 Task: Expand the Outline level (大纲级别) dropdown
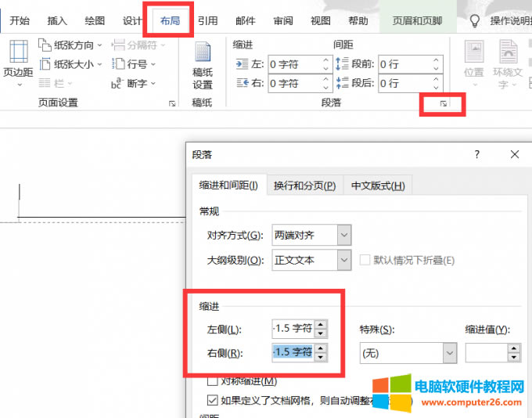pos(344,260)
